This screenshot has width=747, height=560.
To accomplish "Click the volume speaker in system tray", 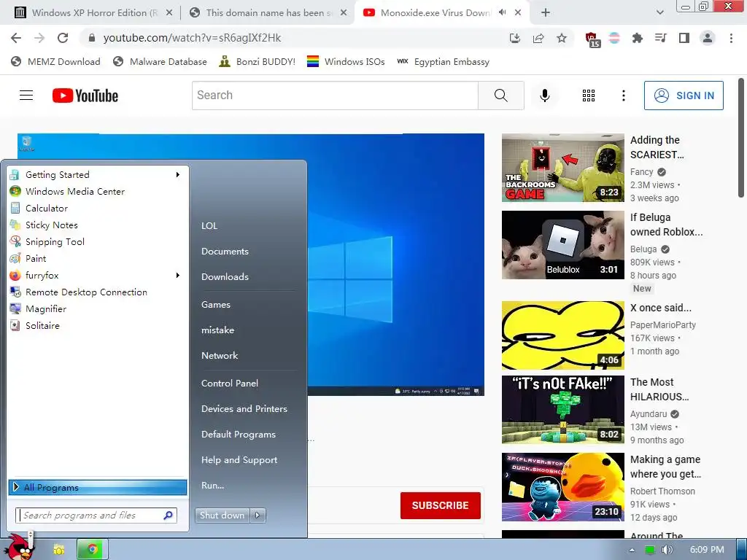I will pyautogui.click(x=667, y=550).
